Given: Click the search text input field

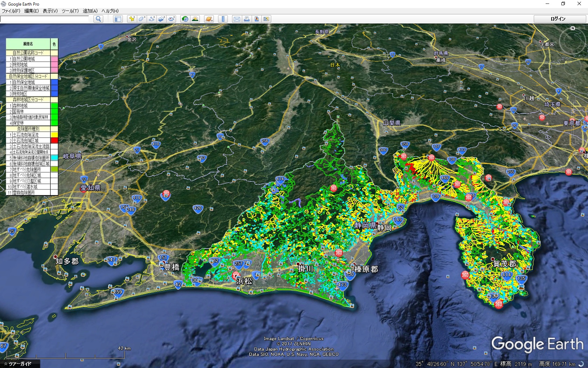Looking at the screenshot, I should coord(45,19).
